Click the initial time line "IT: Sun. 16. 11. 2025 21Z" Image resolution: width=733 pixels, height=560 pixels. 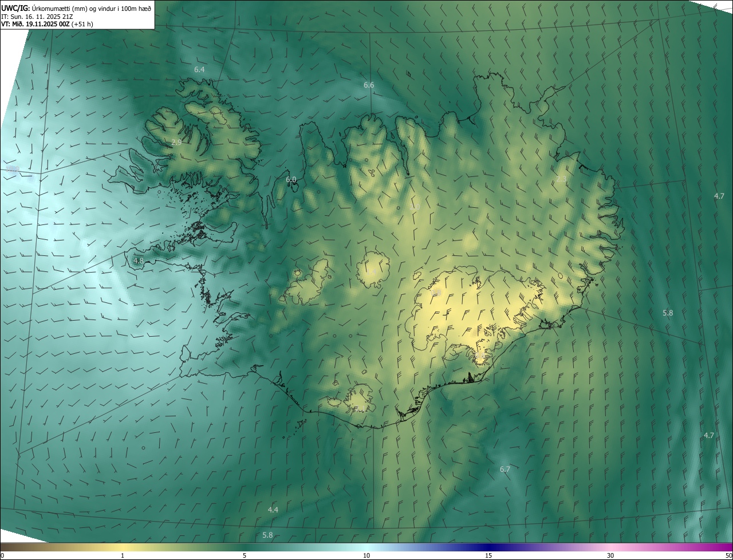(x=37, y=17)
